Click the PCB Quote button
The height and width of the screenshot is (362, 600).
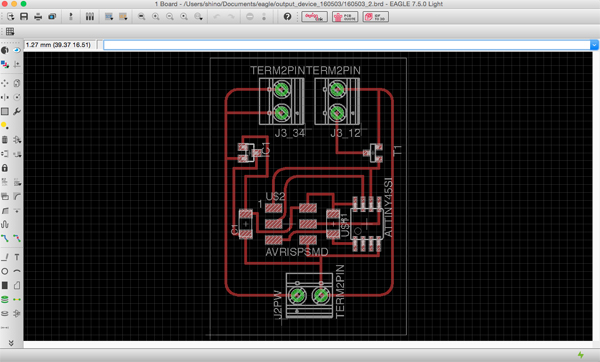coord(345,17)
